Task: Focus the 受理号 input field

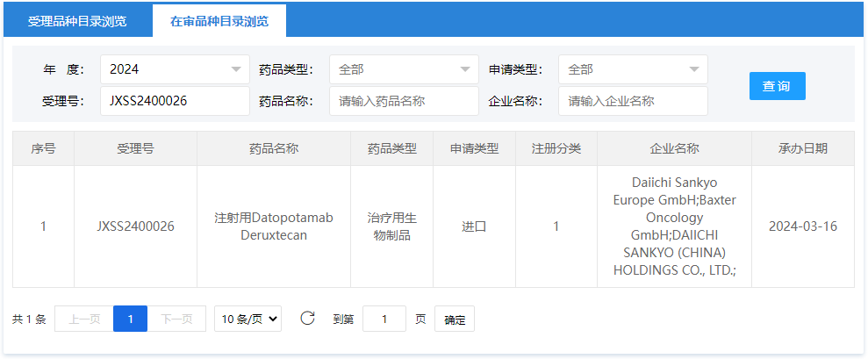Action: click(x=175, y=101)
